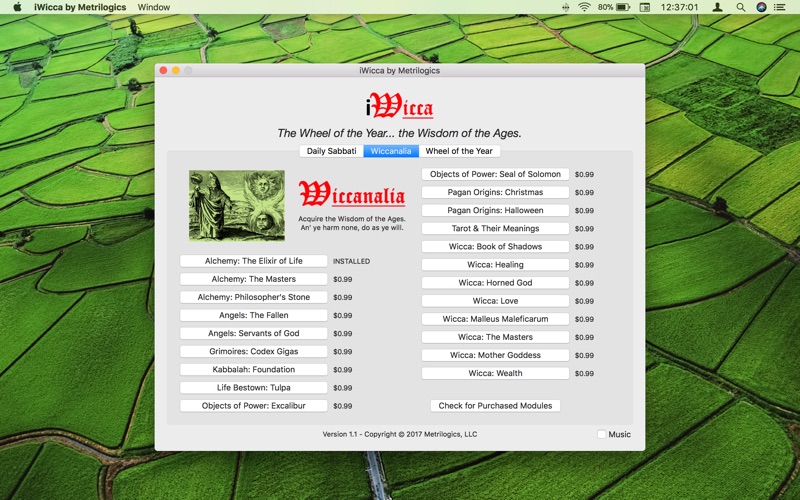Click the INSTALLED status label

pyautogui.click(x=352, y=261)
